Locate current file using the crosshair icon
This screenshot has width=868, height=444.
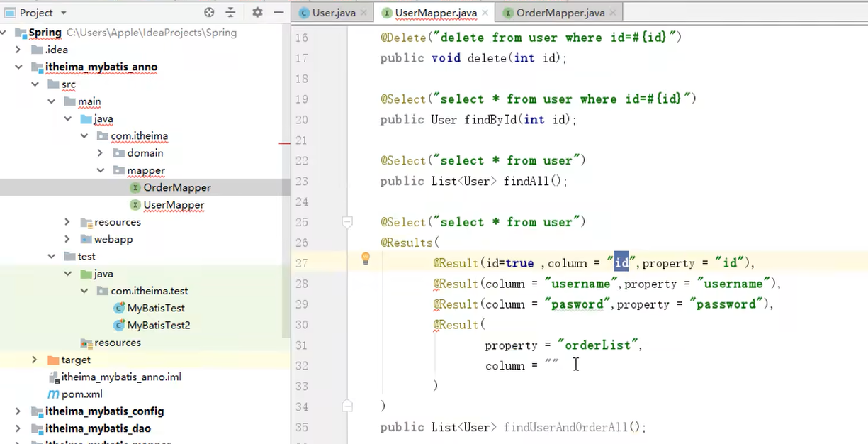point(208,12)
